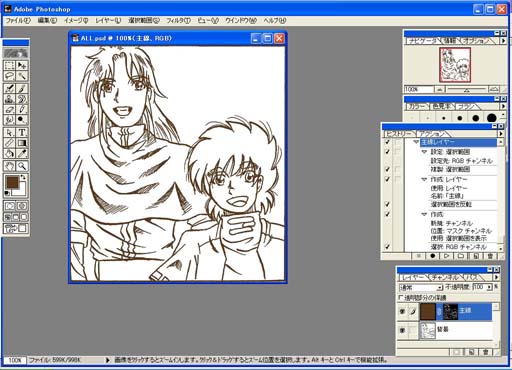Open the Actions palette flyout menu

coord(500,134)
